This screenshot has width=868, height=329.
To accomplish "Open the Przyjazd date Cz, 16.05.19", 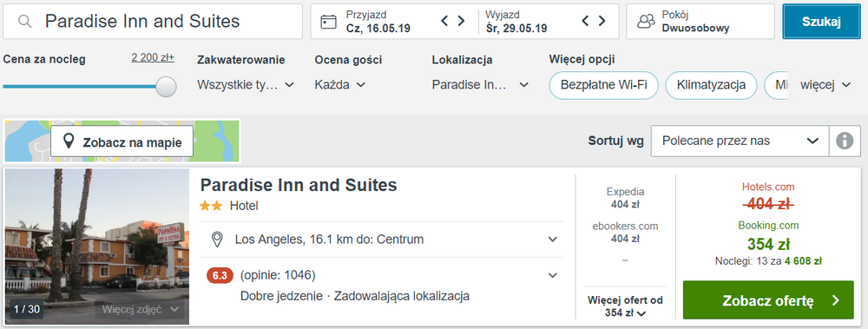I will click(x=378, y=29).
